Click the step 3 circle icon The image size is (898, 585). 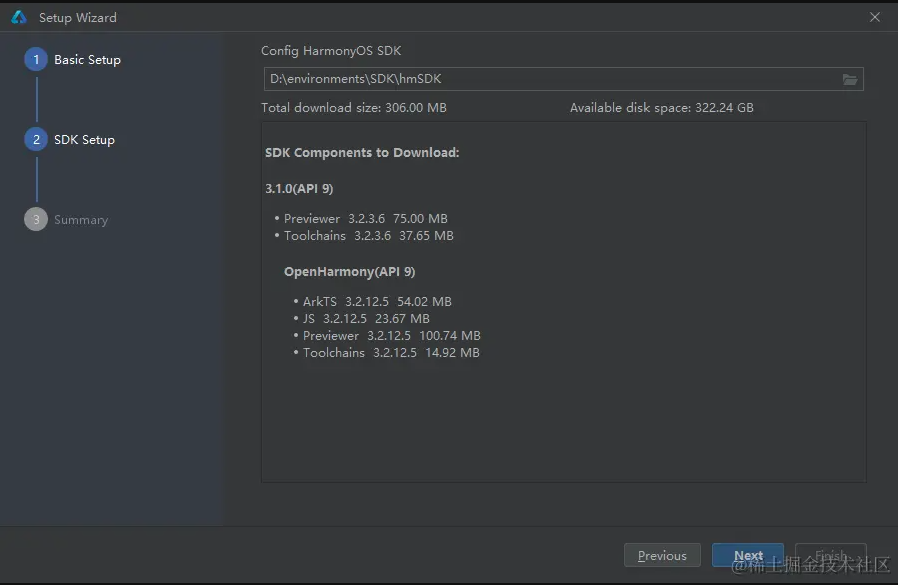tap(36, 219)
